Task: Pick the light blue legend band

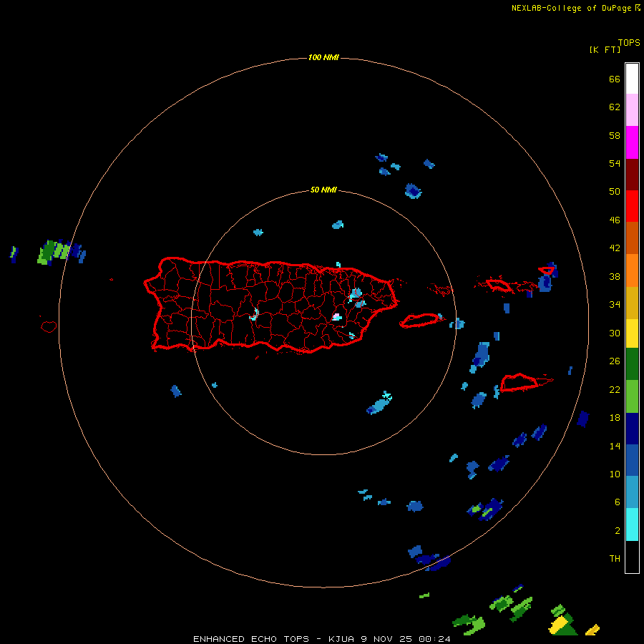Action: click(x=632, y=492)
